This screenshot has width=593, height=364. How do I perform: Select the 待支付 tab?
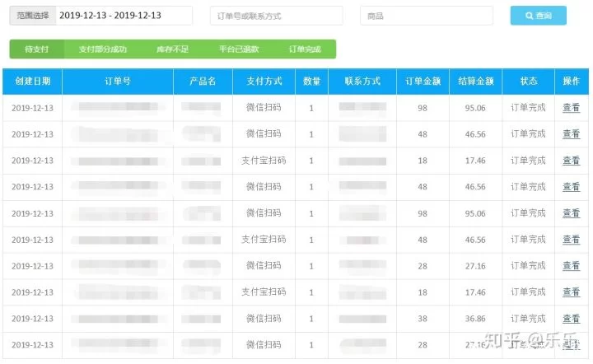(x=37, y=49)
